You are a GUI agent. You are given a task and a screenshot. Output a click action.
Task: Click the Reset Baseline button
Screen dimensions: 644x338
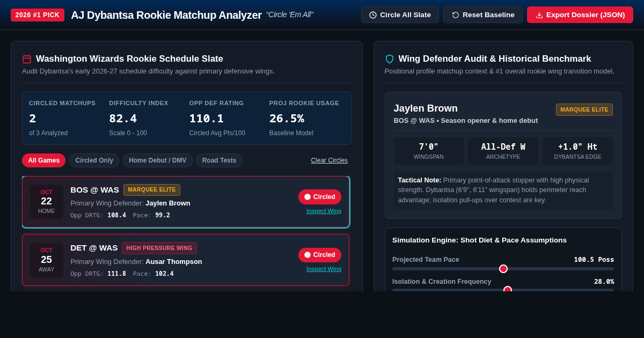click(483, 15)
